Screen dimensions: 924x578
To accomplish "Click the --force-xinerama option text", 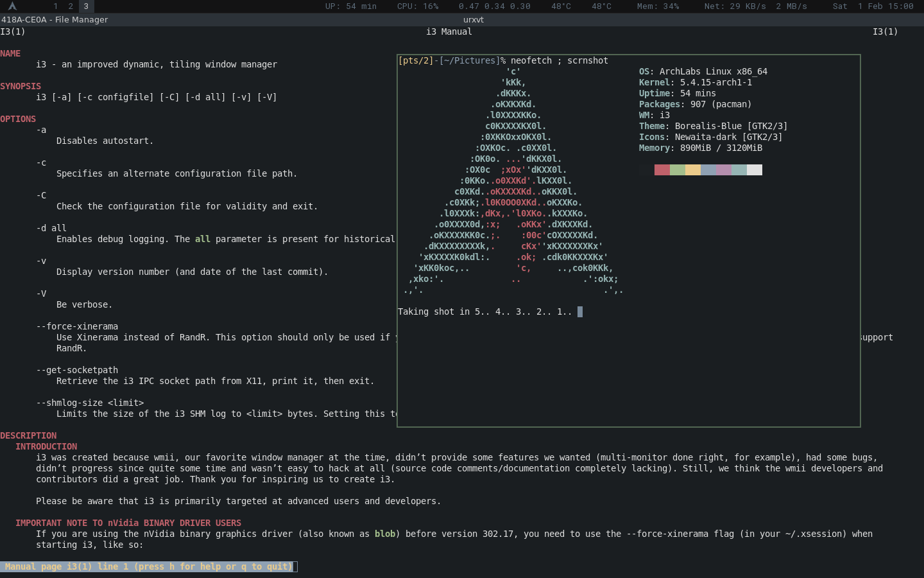I will (77, 326).
